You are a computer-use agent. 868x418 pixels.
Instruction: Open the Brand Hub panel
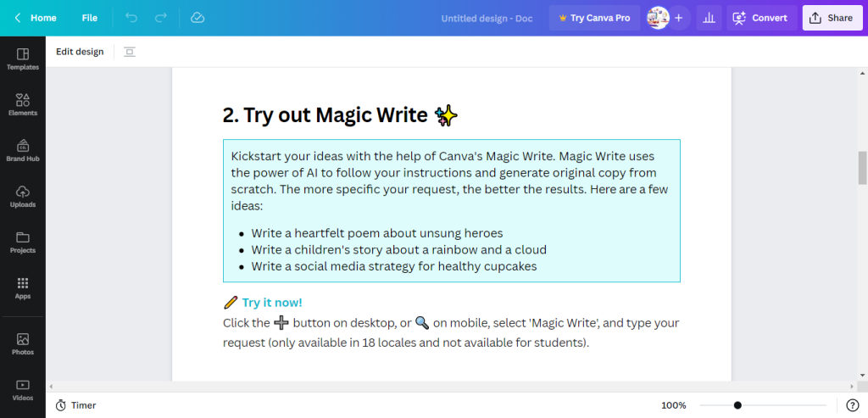click(23, 151)
